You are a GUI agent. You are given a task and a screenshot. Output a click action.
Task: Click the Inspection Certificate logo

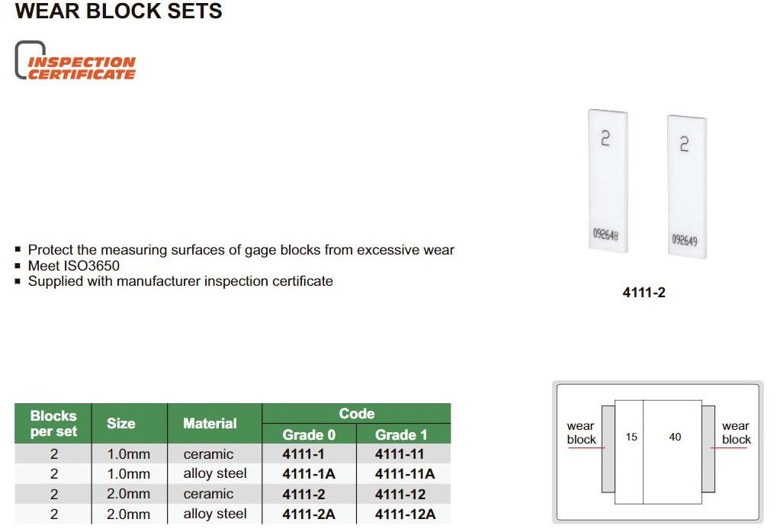[x=75, y=62]
